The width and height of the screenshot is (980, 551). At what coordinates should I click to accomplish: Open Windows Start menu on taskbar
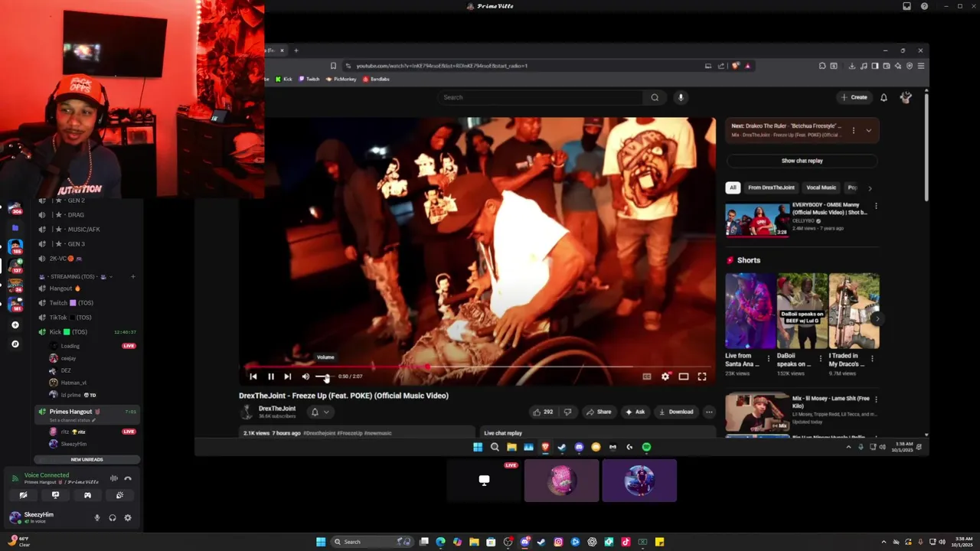(x=321, y=542)
